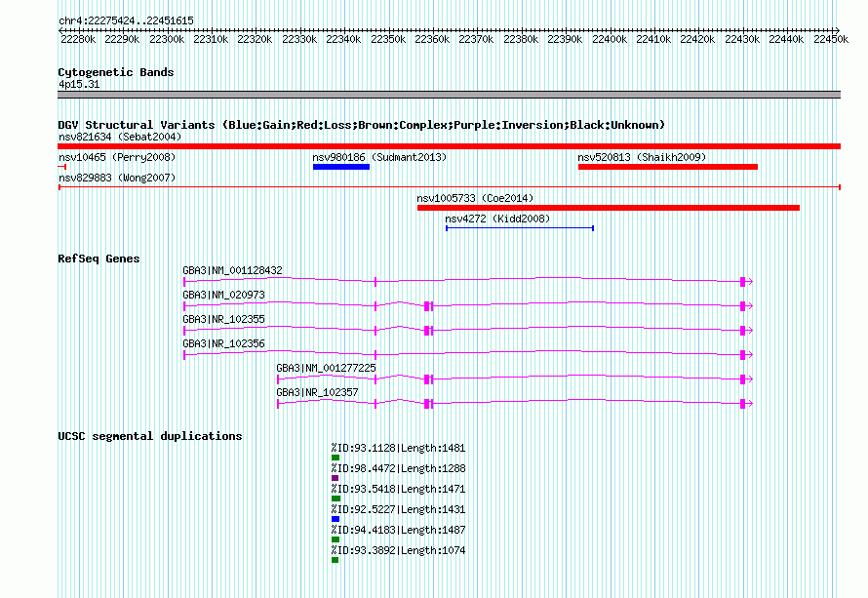
Task: Click the GBA3|NM_020973 transcript label
Action: [x=223, y=295]
